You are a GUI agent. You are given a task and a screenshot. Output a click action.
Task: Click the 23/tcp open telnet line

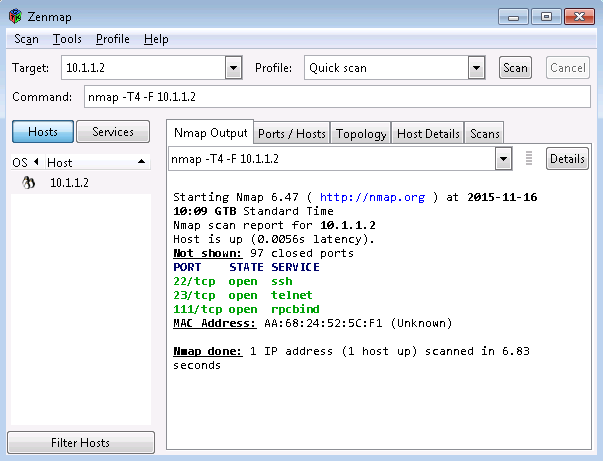tap(243, 295)
